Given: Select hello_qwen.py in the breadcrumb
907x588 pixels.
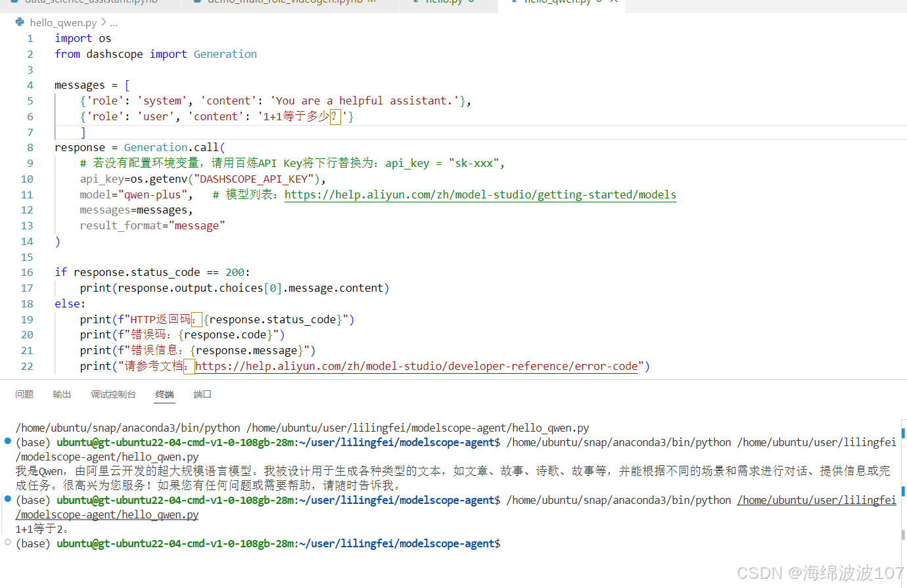Looking at the screenshot, I should pyautogui.click(x=63, y=22).
